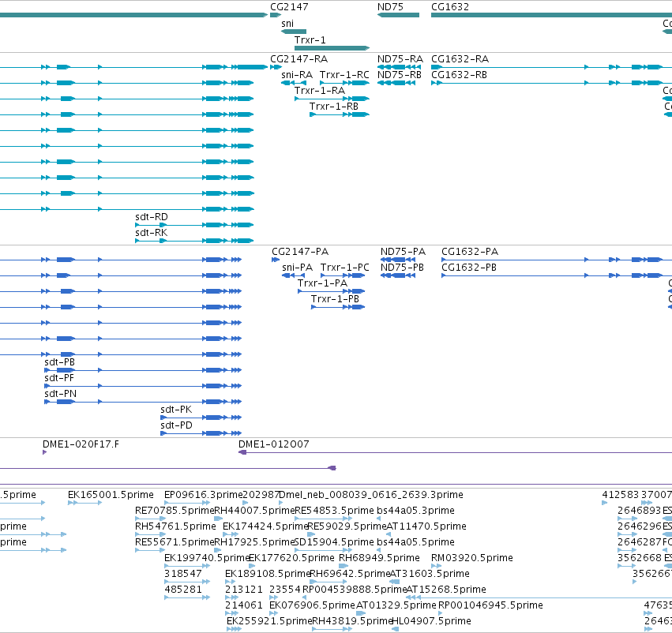Click the CG2147-PA protein label
672x633 pixels.
point(300,252)
